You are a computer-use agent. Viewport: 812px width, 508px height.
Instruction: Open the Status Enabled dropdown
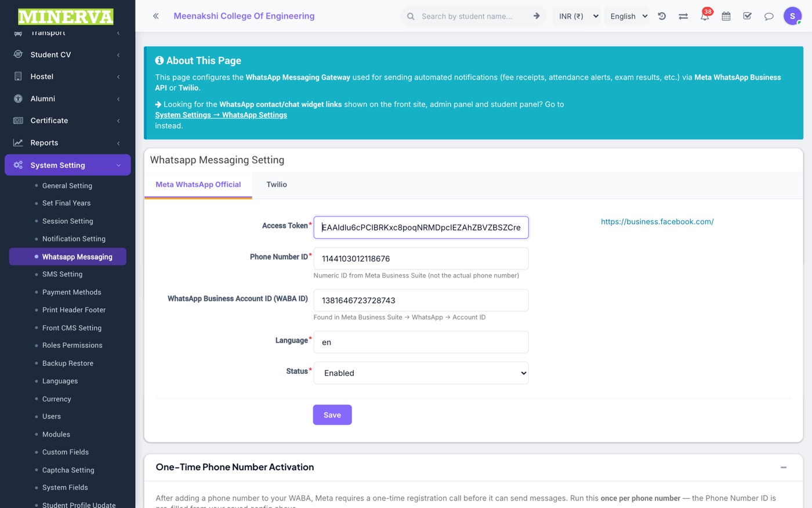[421, 373]
